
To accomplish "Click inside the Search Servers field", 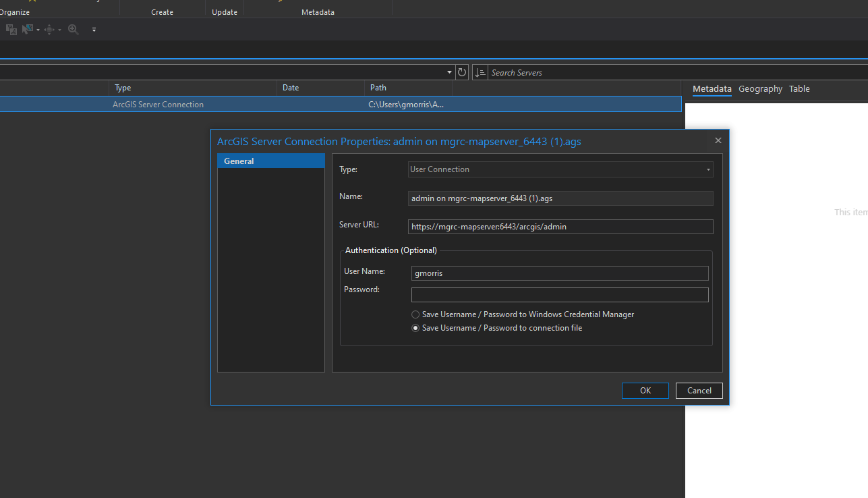I will (540, 72).
